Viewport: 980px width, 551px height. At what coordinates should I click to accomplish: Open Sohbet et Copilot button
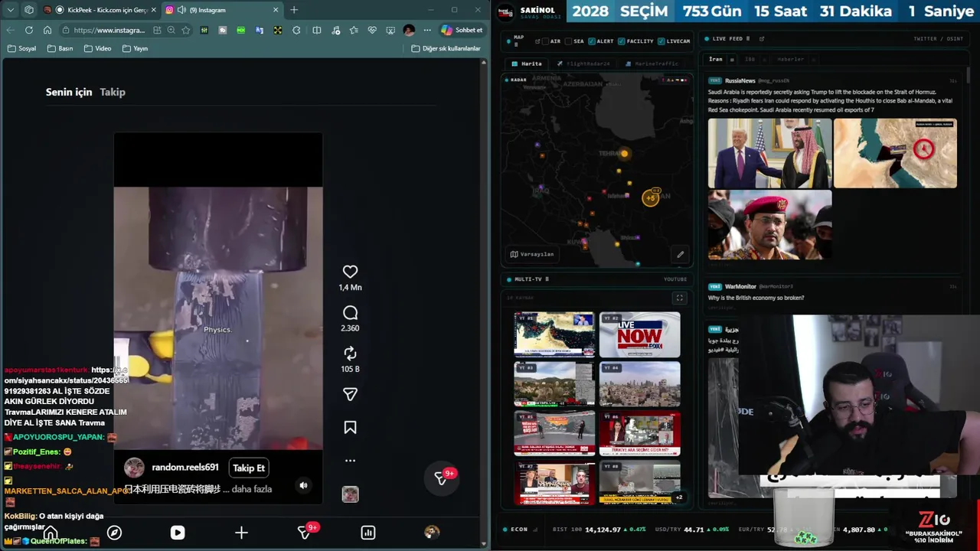pos(462,30)
